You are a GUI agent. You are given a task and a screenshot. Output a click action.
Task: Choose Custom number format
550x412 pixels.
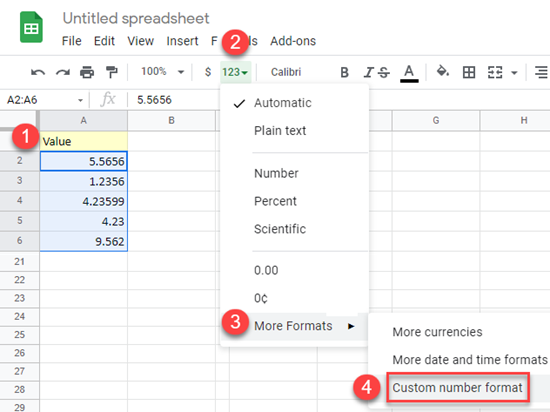[458, 388]
